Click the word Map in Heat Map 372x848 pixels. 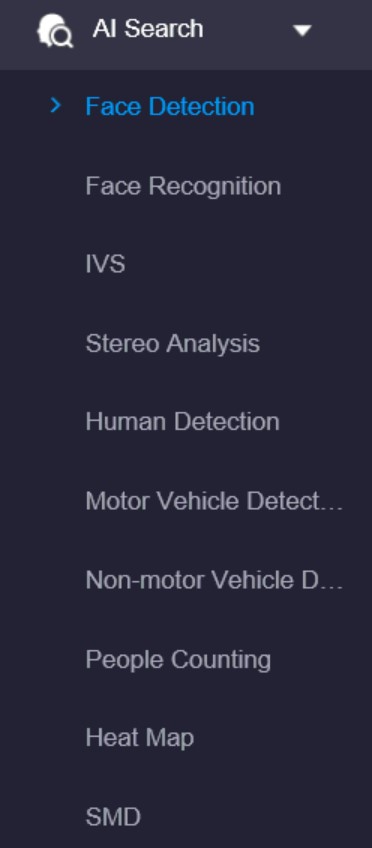(170, 739)
